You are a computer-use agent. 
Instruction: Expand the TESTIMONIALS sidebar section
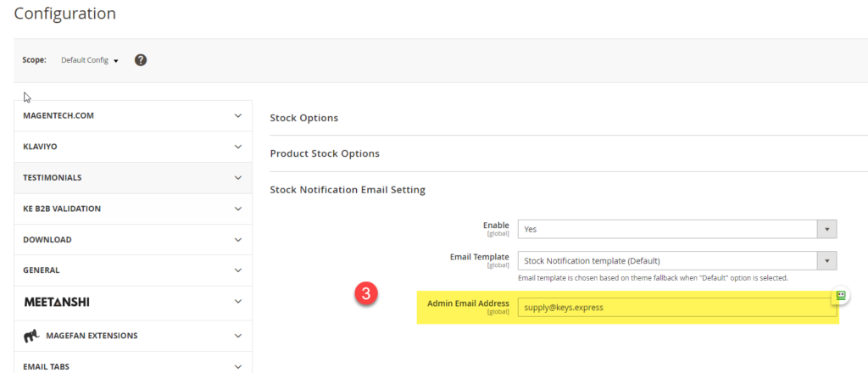coord(133,178)
